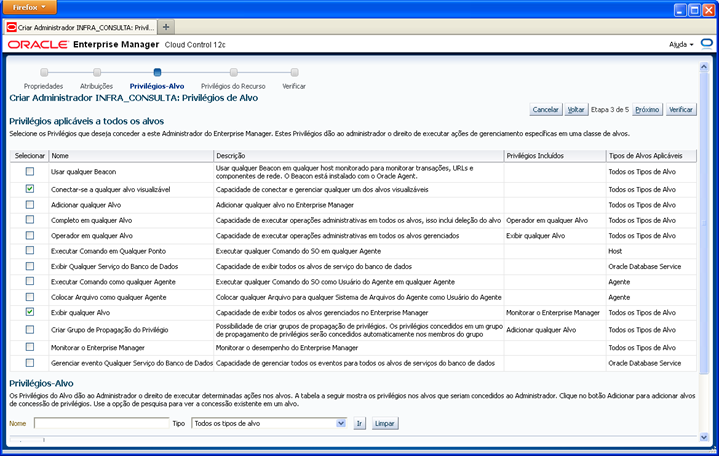
Task: Click scroll down arrow of page scrollbar
Action: coord(704,437)
